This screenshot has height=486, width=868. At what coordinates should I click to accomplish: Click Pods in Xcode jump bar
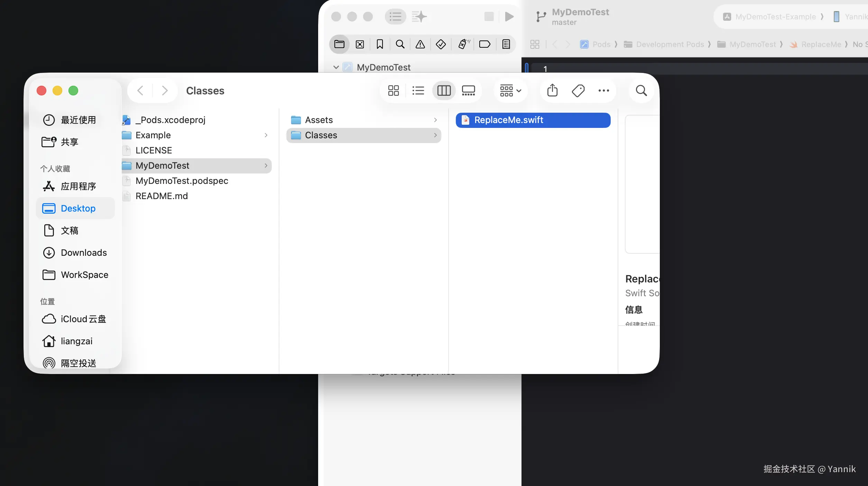coord(595,44)
